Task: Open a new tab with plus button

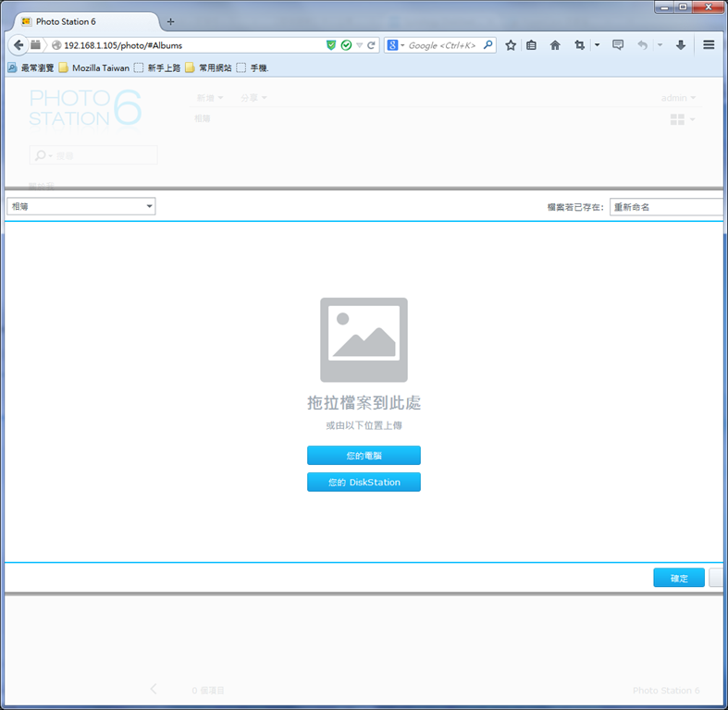Action: [x=171, y=21]
